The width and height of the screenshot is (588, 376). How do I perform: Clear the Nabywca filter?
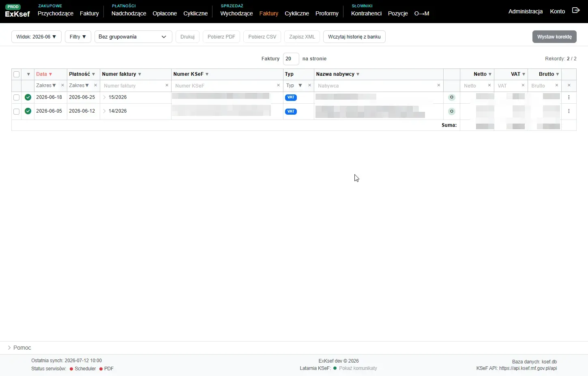coord(438,85)
